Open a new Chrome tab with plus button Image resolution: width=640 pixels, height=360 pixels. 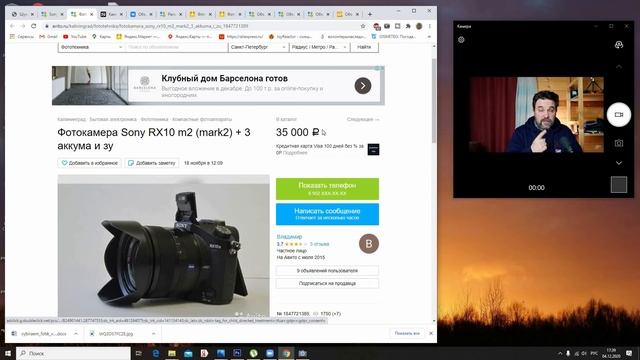pyautogui.click(x=370, y=14)
